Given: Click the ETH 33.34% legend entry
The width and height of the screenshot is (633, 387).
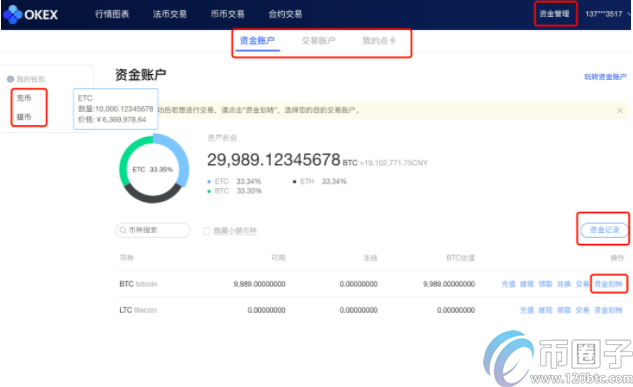Looking at the screenshot, I should point(320,182).
